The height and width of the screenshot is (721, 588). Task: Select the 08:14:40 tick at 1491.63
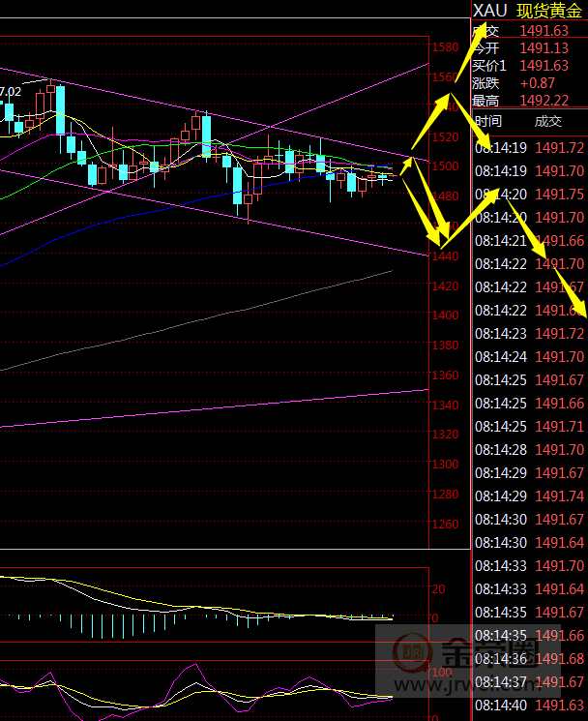[530, 706]
